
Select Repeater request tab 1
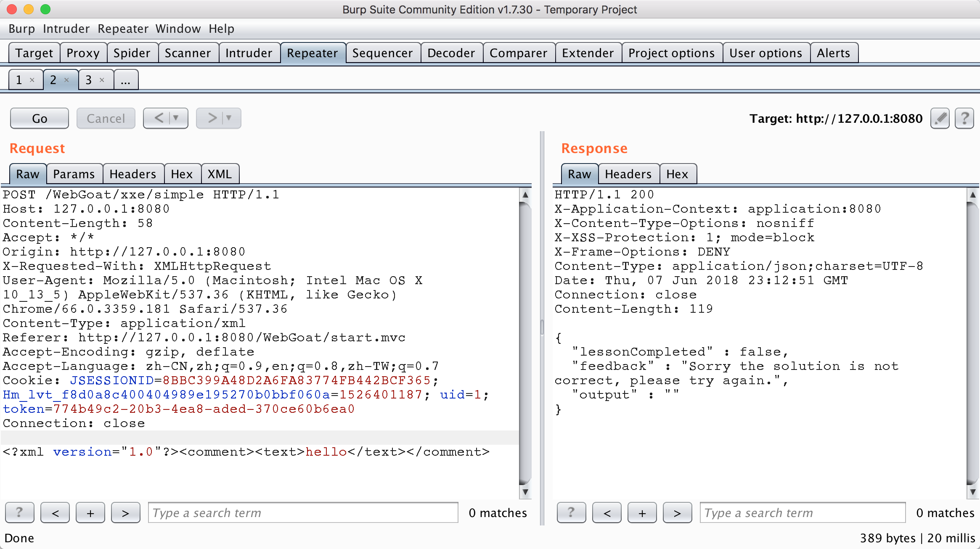pyautogui.click(x=19, y=80)
